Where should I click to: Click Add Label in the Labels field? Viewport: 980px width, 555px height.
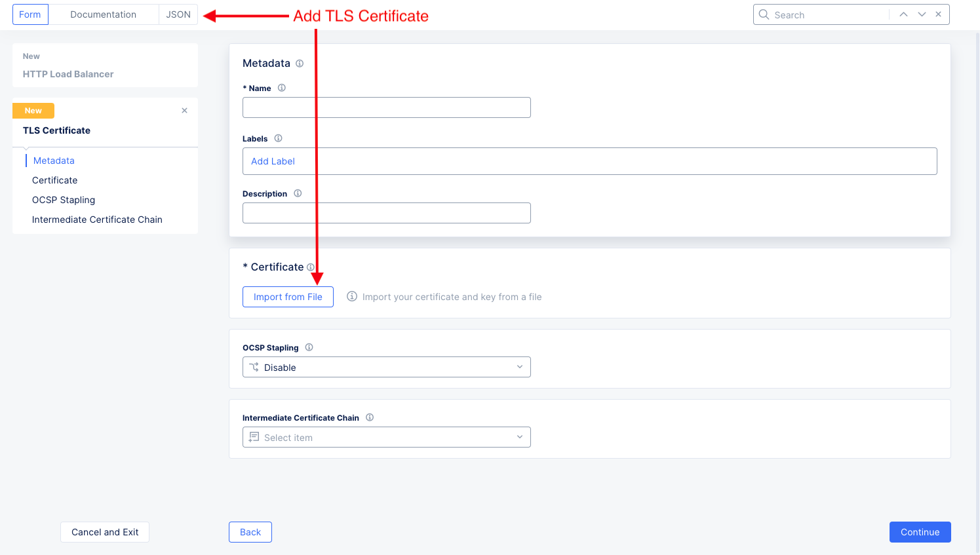click(273, 161)
